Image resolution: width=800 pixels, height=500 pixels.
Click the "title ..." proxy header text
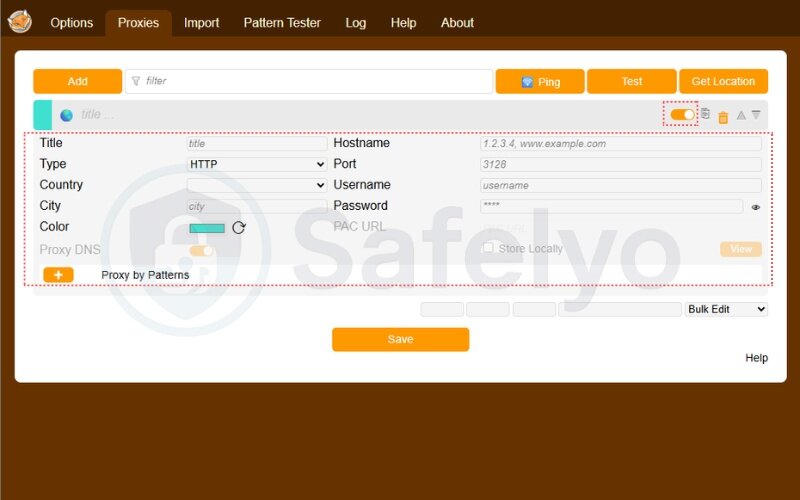click(97, 115)
